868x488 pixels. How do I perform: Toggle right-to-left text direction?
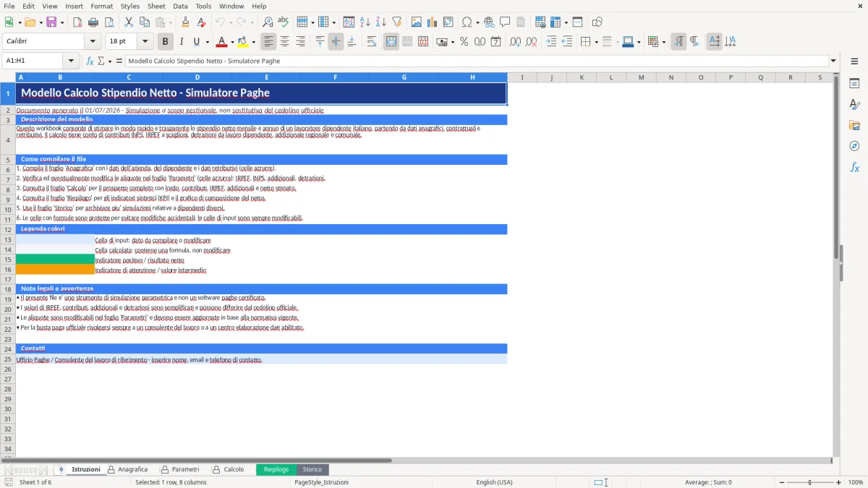point(694,42)
